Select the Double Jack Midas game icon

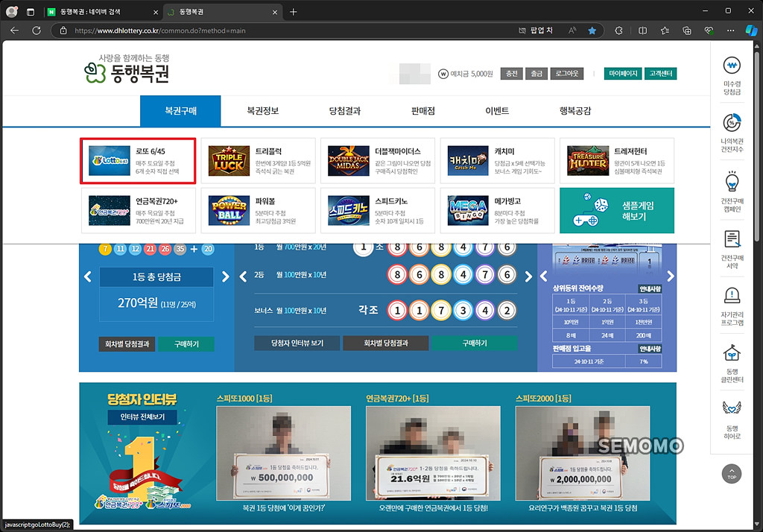(349, 161)
